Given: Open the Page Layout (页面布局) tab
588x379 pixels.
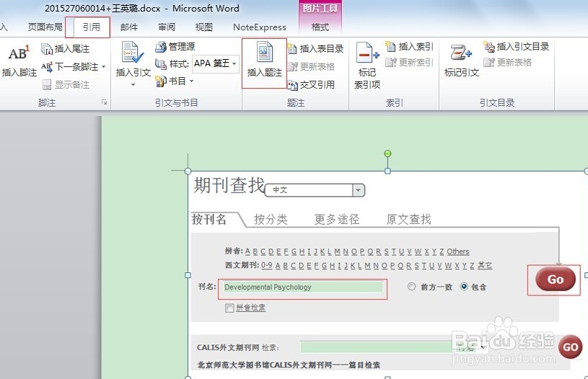Looking at the screenshot, I should click(x=45, y=27).
